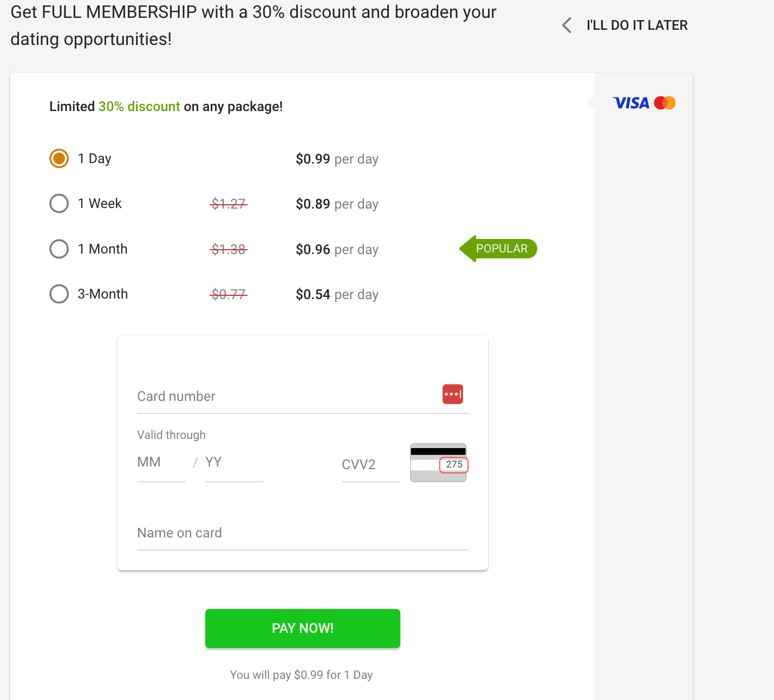774x700 pixels.
Task: Click I'LL DO IT LATER link
Action: tap(637, 25)
